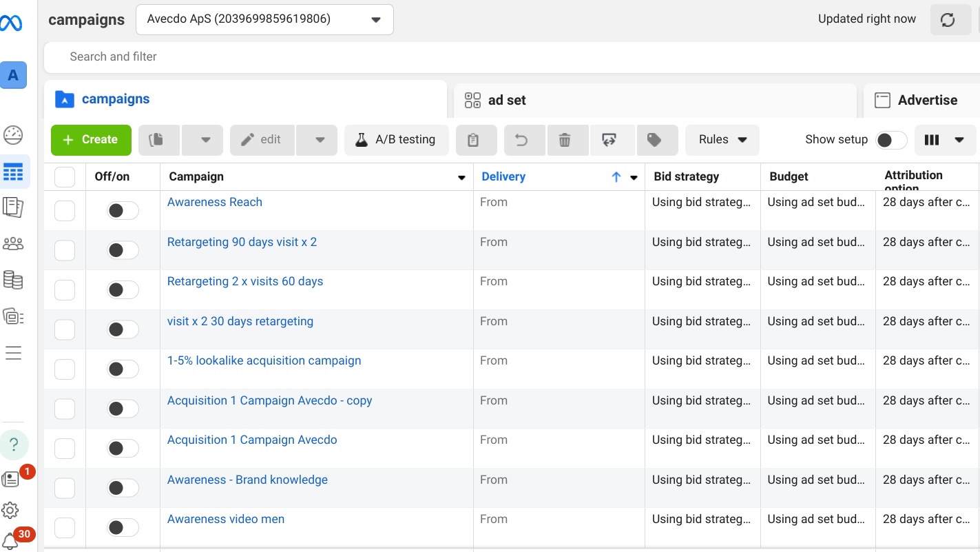Open the account overview gauge icon
This screenshot has width=980, height=552.
(13, 135)
